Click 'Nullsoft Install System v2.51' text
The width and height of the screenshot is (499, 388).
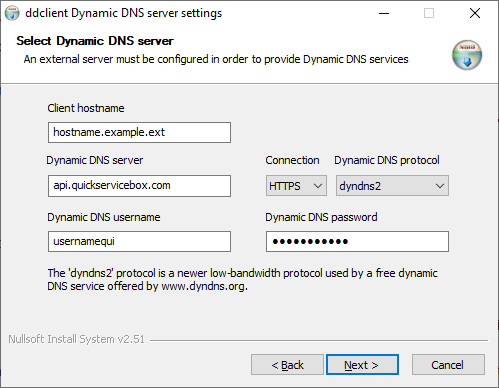click(x=77, y=339)
